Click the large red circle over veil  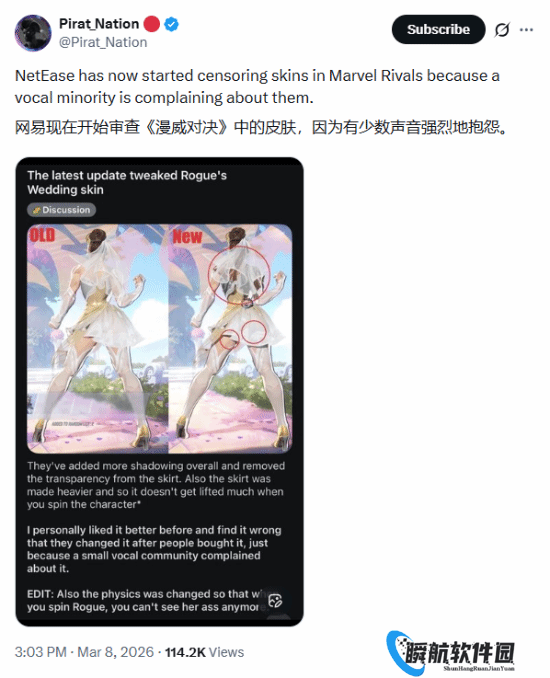tap(239, 275)
